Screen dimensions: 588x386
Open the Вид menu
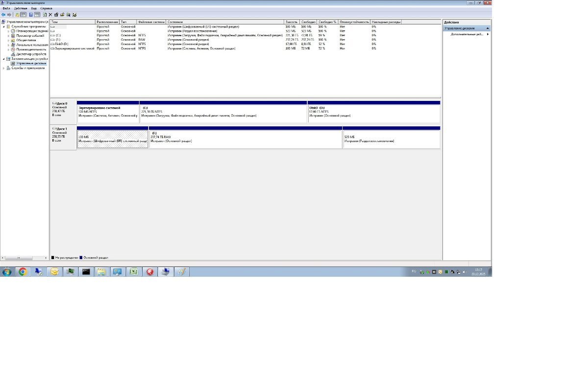[34, 8]
